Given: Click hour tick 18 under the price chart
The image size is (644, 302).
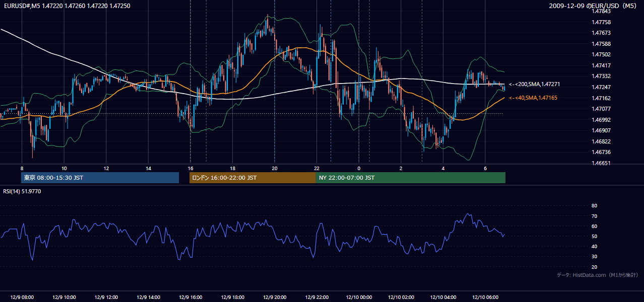Looking at the screenshot, I should pos(232,168).
